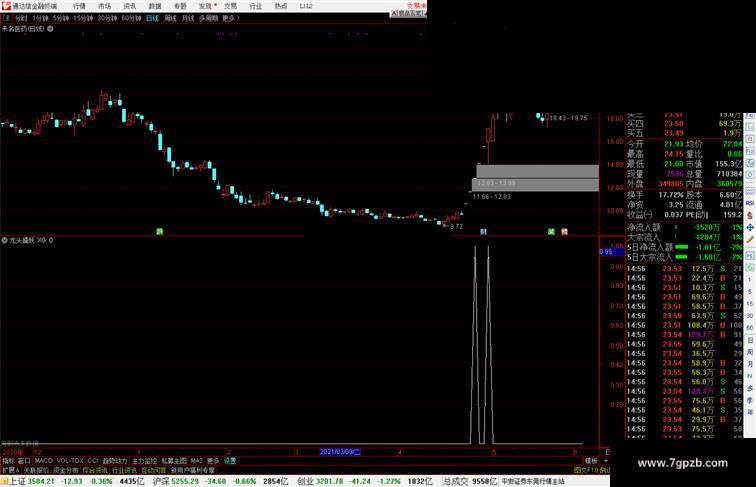The width and height of the screenshot is (756, 487).
Task: Click the green marker below the candlesticks
Action: click(160, 232)
